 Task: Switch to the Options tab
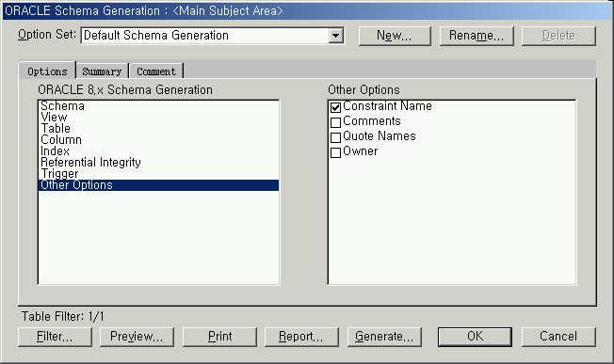pyautogui.click(x=47, y=71)
